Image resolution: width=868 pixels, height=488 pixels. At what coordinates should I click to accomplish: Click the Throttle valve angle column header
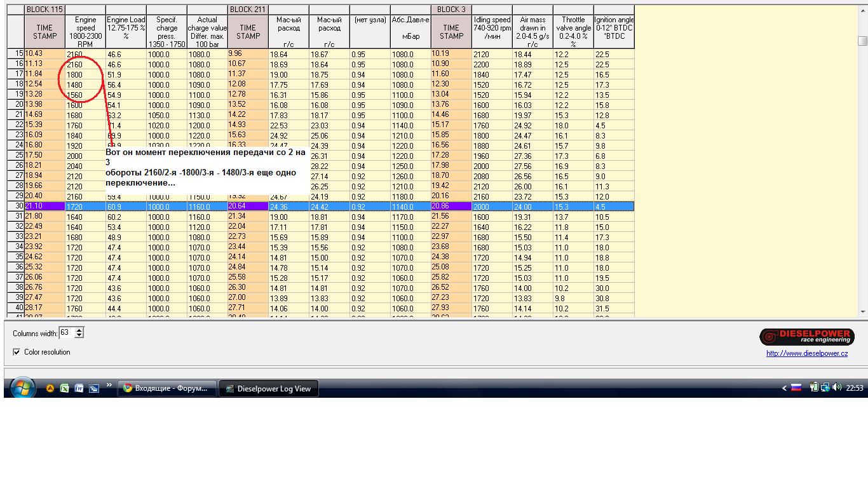[573, 32]
